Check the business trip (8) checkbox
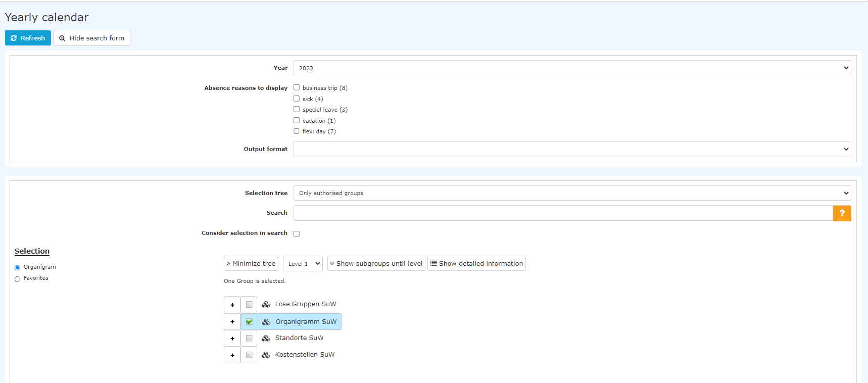 coord(297,87)
